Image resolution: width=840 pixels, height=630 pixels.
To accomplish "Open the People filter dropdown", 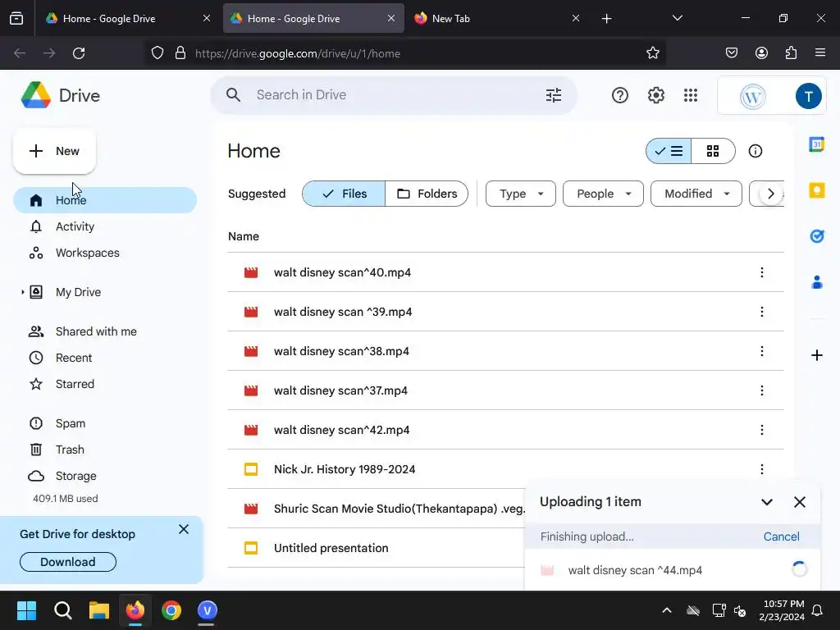I will coord(603,194).
